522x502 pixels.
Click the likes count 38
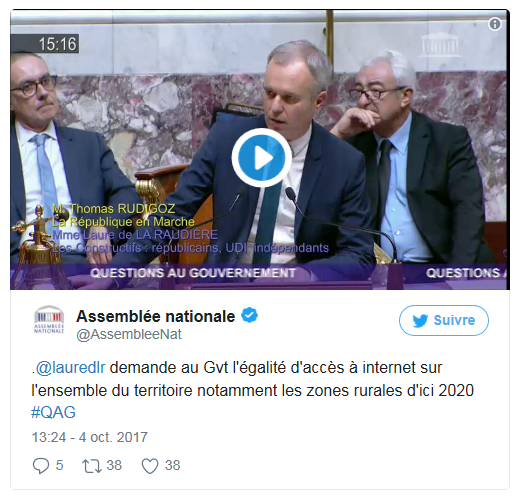173,465
